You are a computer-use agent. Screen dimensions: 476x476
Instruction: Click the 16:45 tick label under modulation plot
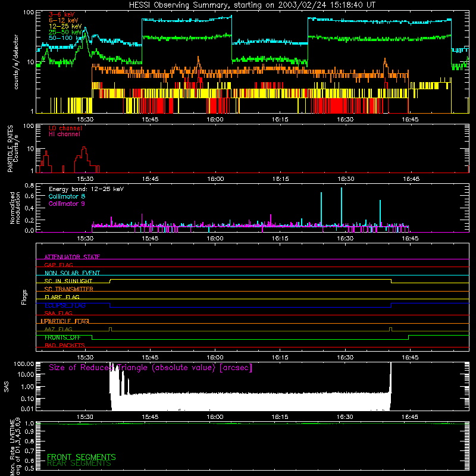[410, 239]
